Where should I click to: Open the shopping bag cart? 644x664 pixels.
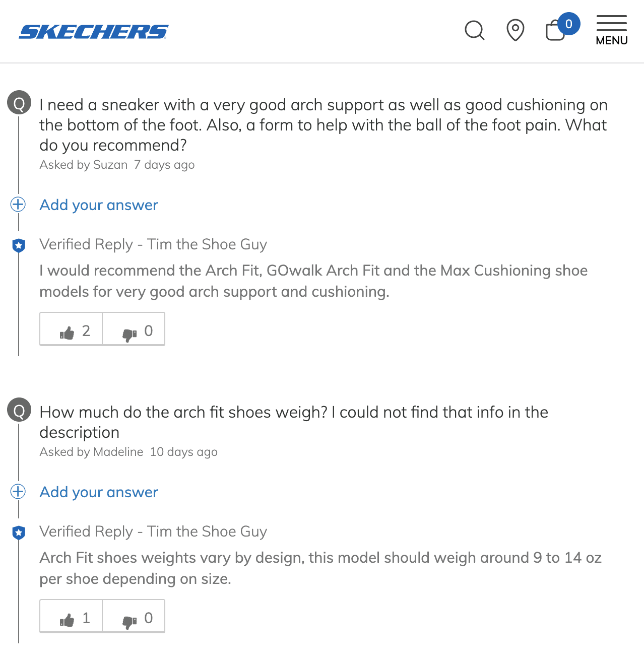555,31
